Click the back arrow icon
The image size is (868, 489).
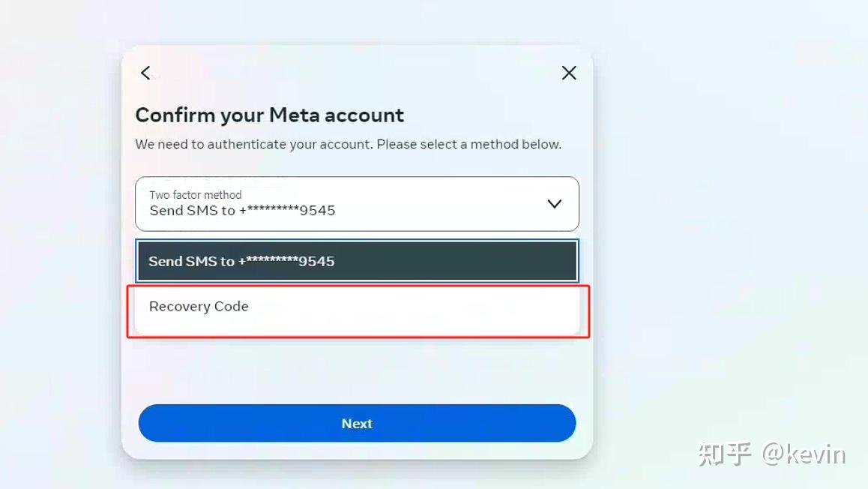145,73
